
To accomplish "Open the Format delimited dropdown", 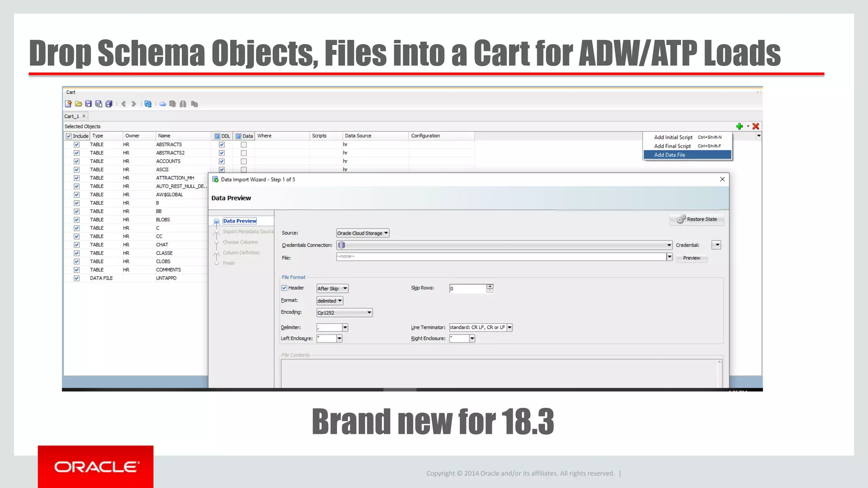I will (330, 301).
